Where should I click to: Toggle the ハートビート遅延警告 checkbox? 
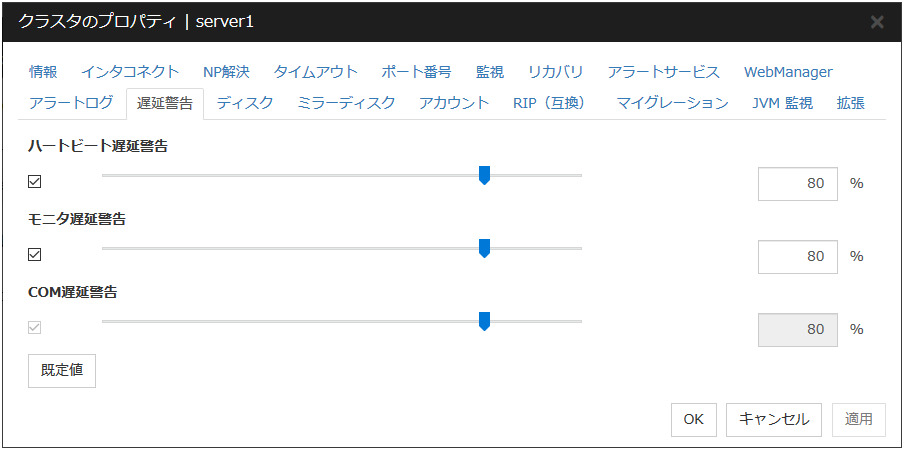[x=35, y=182]
